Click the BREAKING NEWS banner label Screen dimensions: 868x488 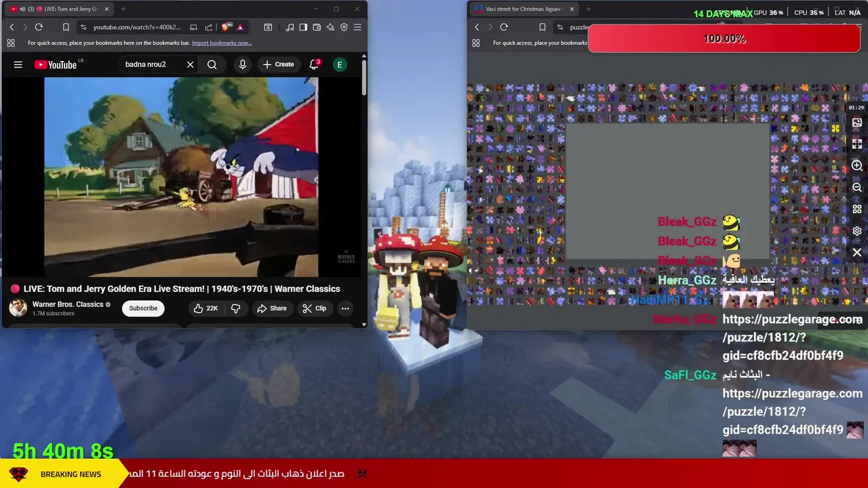point(71,474)
